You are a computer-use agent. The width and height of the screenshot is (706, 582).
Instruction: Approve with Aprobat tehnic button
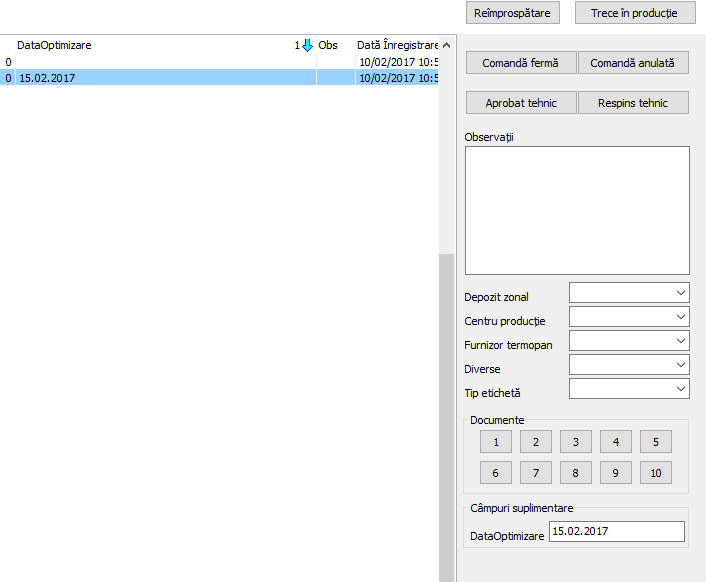(520, 103)
